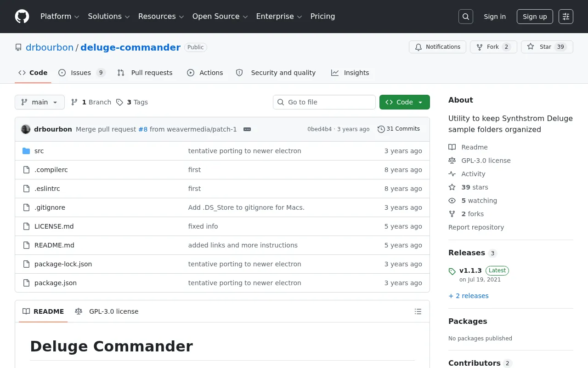Open README outline list icon

[x=418, y=311]
